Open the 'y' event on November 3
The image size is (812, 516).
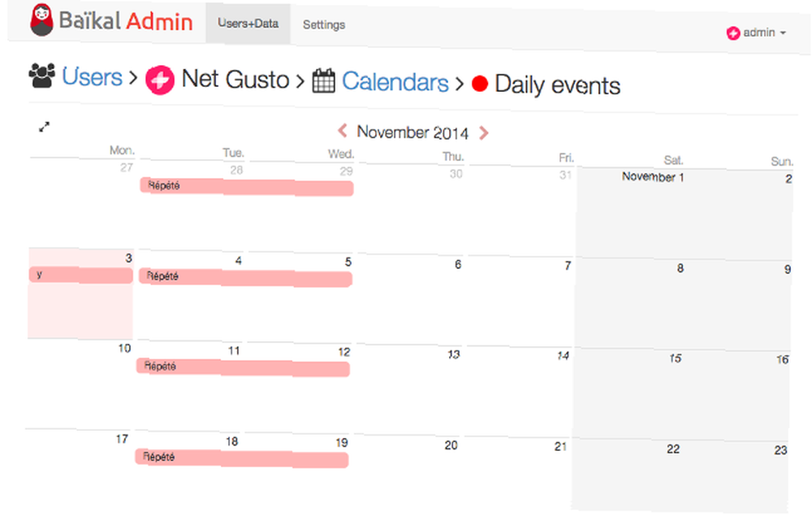(x=80, y=275)
